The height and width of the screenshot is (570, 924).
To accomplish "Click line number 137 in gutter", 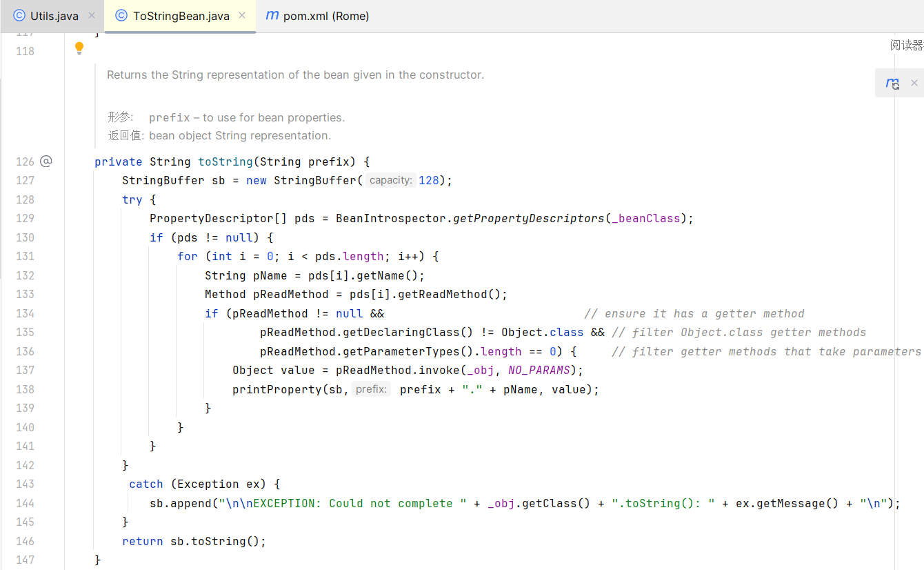I will pos(25,370).
